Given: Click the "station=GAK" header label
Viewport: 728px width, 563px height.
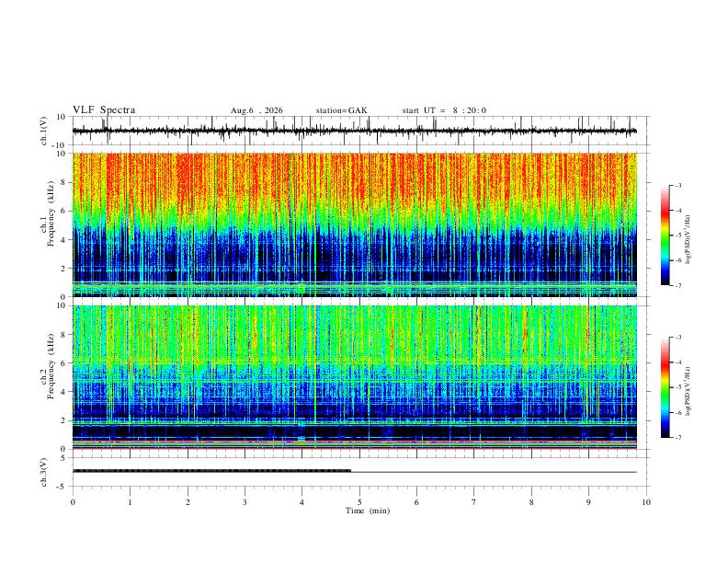Looking at the screenshot, I should tap(341, 110).
